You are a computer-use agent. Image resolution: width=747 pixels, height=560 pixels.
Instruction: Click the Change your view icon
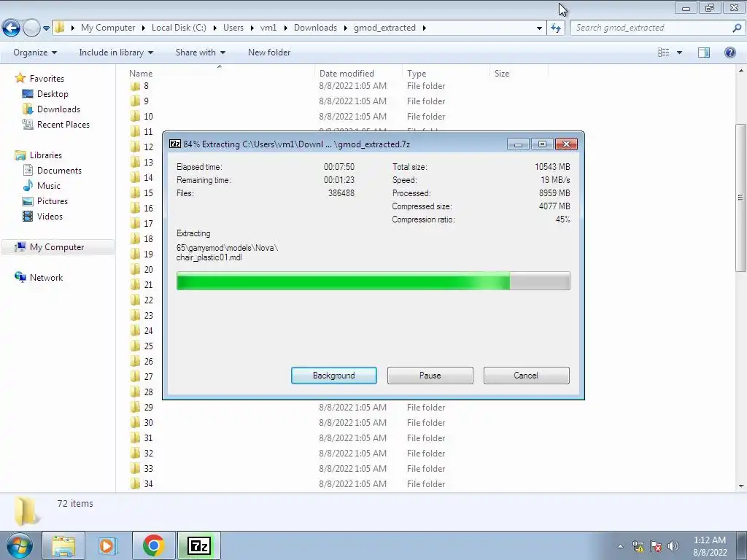663,52
